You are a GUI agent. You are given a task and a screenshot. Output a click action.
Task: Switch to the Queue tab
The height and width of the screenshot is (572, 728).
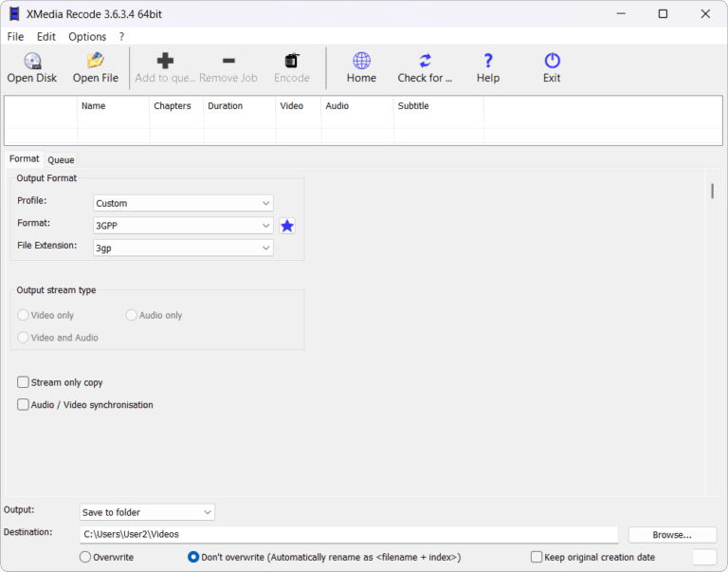point(61,160)
